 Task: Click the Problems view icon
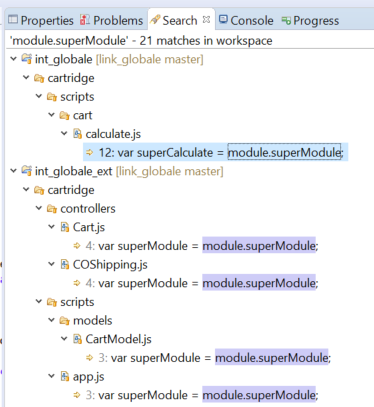tap(85, 20)
